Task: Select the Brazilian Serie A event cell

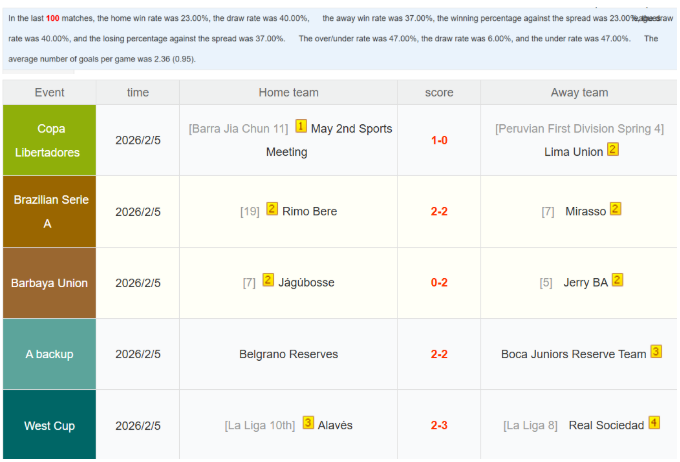Action: (50, 211)
